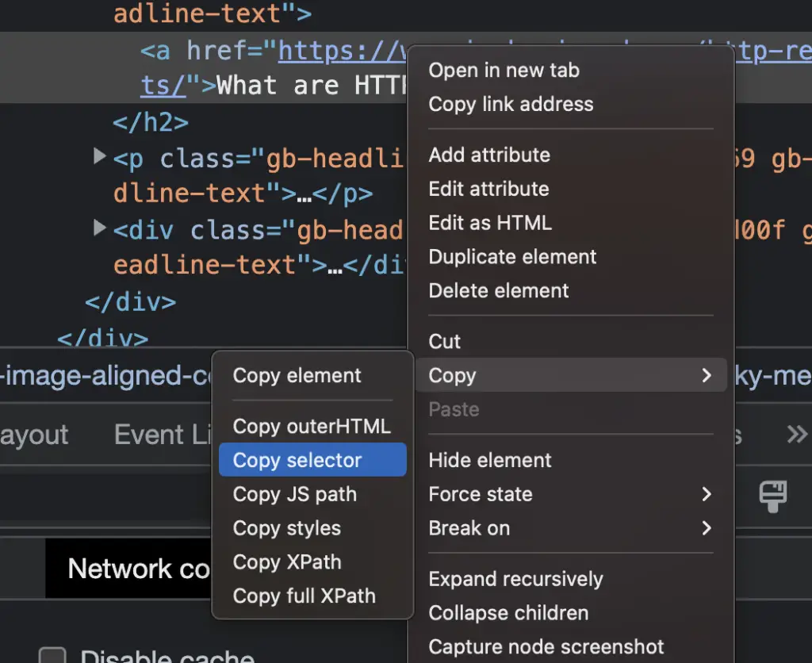Switch to the Event Listeners tab
This screenshot has height=663, width=812.
[163, 435]
